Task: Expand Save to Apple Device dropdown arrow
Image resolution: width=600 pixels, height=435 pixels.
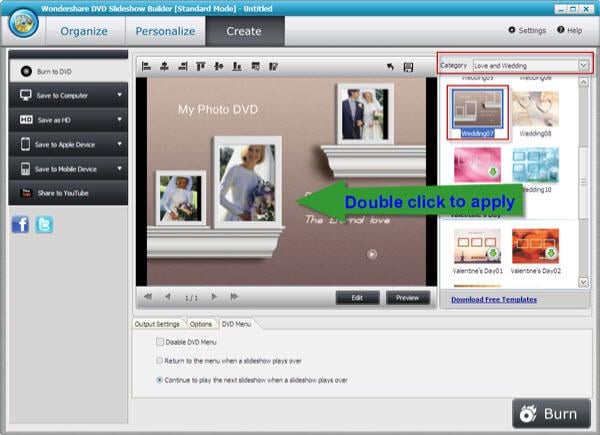Action: pyautogui.click(x=119, y=144)
